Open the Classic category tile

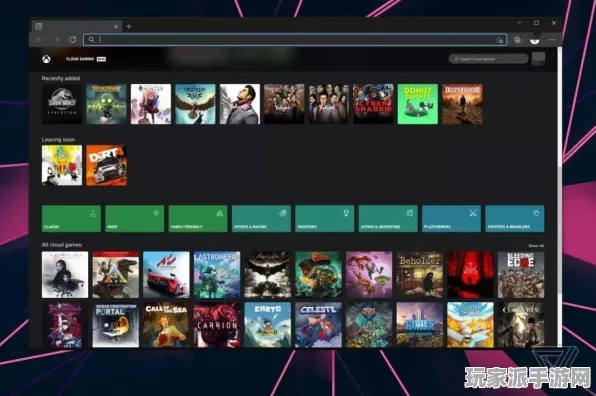pyautogui.click(x=71, y=219)
